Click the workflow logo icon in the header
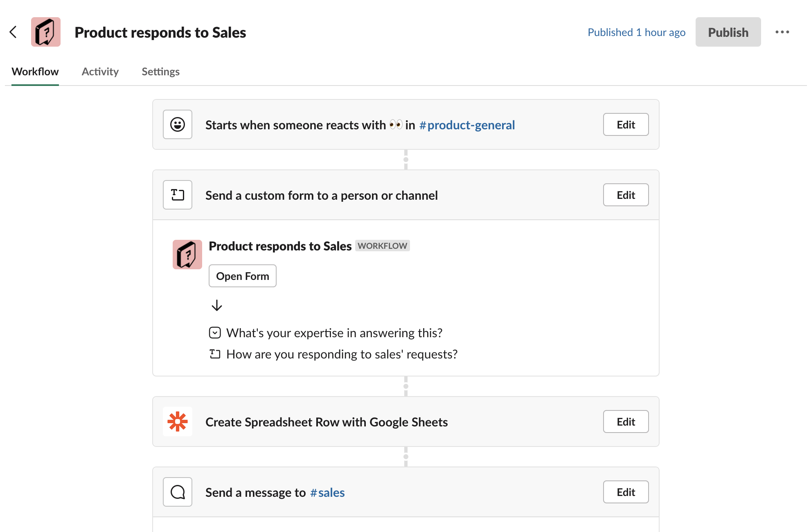The height and width of the screenshot is (532, 811). 46,32
